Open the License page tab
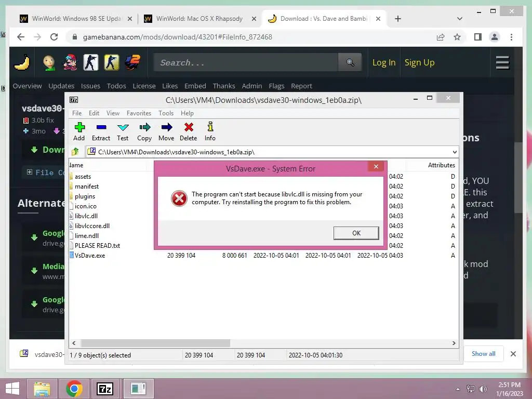 [x=144, y=86]
